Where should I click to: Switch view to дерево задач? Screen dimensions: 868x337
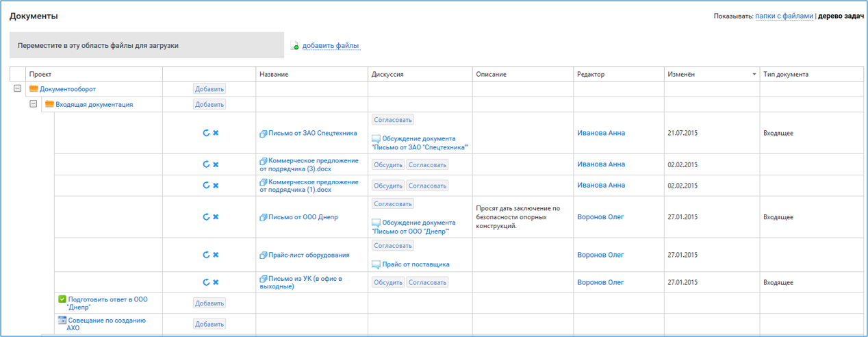click(x=841, y=16)
